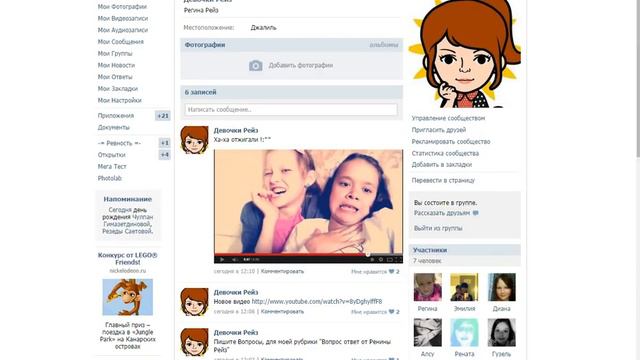Screen dimensions: 640x360
Task: Click the Чулпан Гимазетдиновой birthday name
Action: (x=129, y=220)
